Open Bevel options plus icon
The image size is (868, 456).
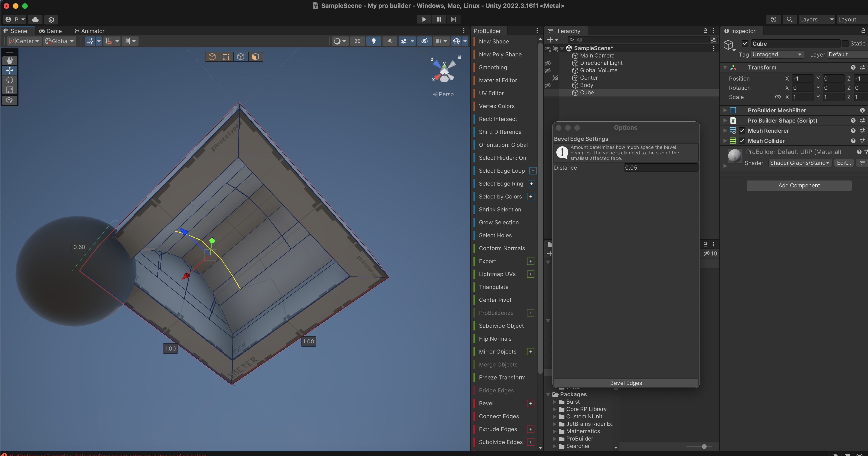[530, 403]
